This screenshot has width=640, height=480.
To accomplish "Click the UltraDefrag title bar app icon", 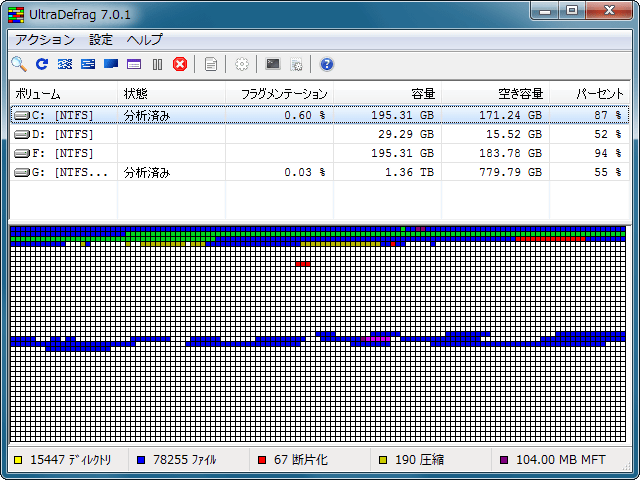I will [x=16, y=15].
